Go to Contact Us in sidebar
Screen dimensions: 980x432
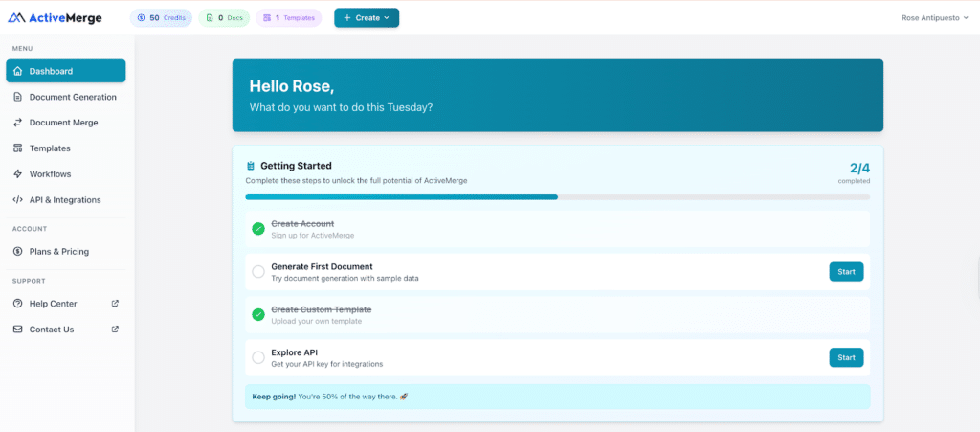pos(51,330)
